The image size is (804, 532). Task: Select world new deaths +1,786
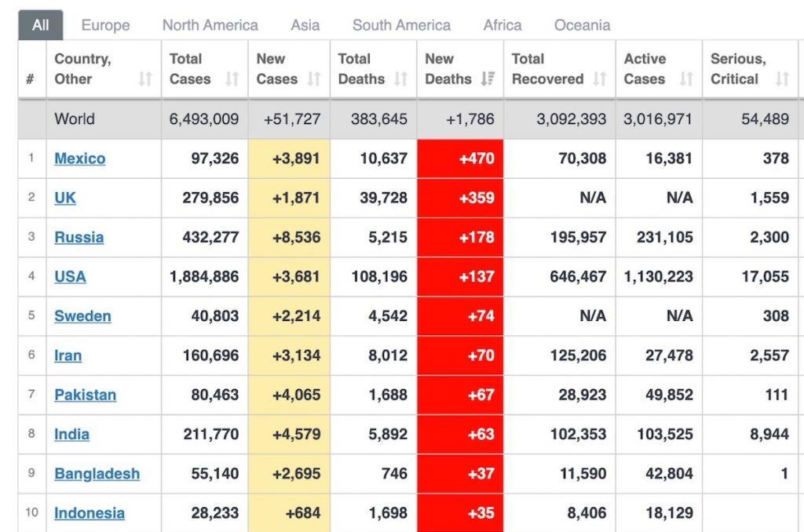(x=470, y=119)
